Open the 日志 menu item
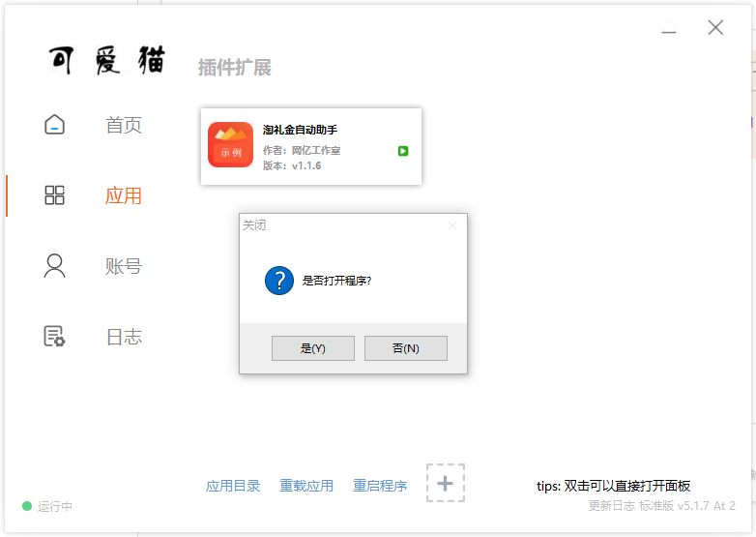The height and width of the screenshot is (537, 756). coord(124,337)
